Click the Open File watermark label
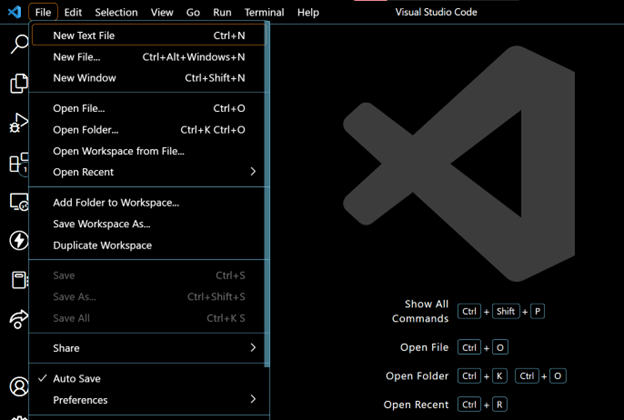The height and width of the screenshot is (420, 624). click(424, 347)
